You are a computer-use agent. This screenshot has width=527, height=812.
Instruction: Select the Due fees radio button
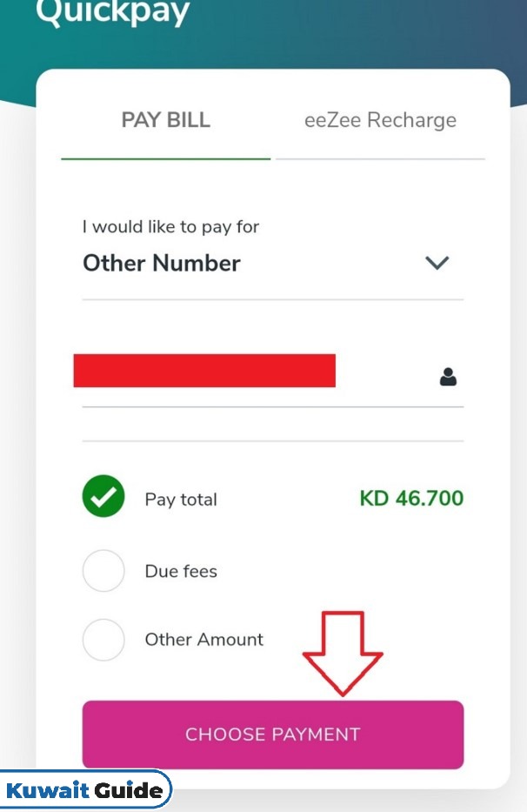[x=103, y=571]
